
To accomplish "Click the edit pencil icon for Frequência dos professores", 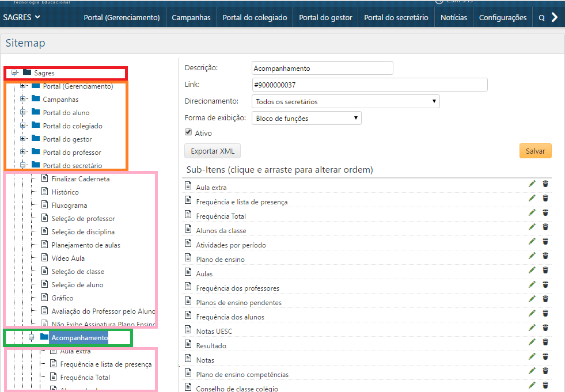I will [x=532, y=284].
